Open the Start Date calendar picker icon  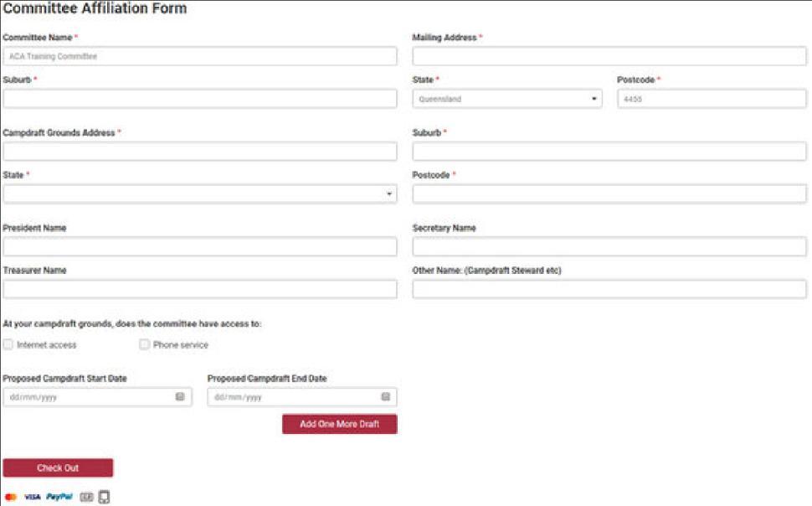click(180, 397)
